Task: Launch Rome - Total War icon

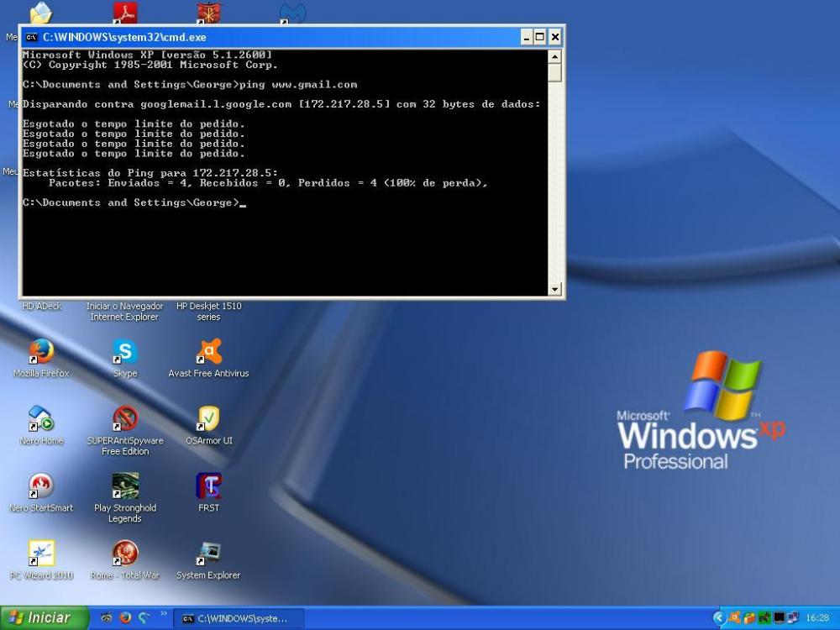Action: pos(125,554)
